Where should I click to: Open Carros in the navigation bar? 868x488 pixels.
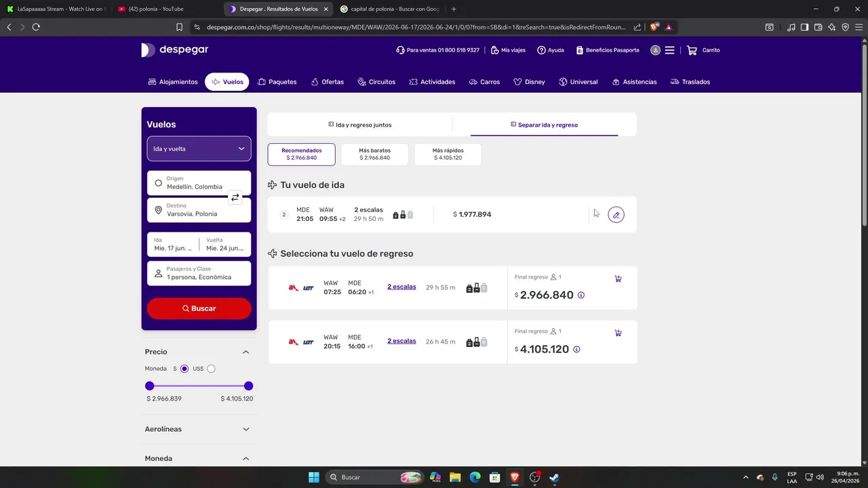(x=484, y=82)
